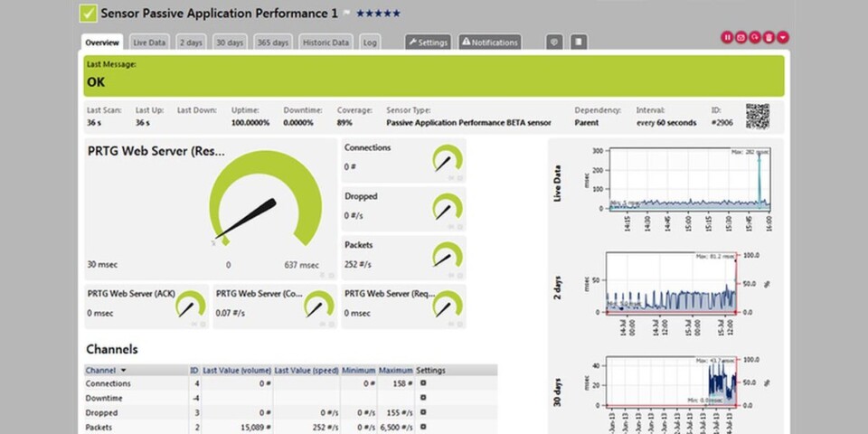
Task: Open the Notifications tab
Action: click(490, 42)
